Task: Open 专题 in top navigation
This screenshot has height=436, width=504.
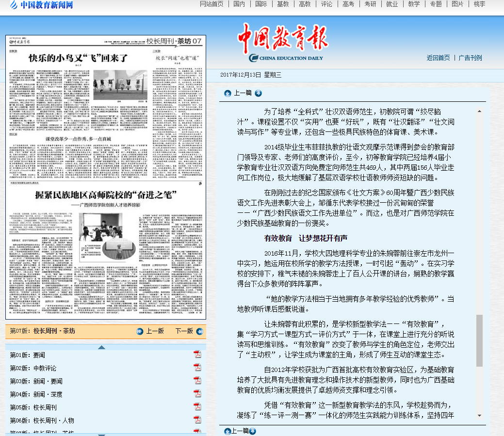Action: tap(436, 4)
